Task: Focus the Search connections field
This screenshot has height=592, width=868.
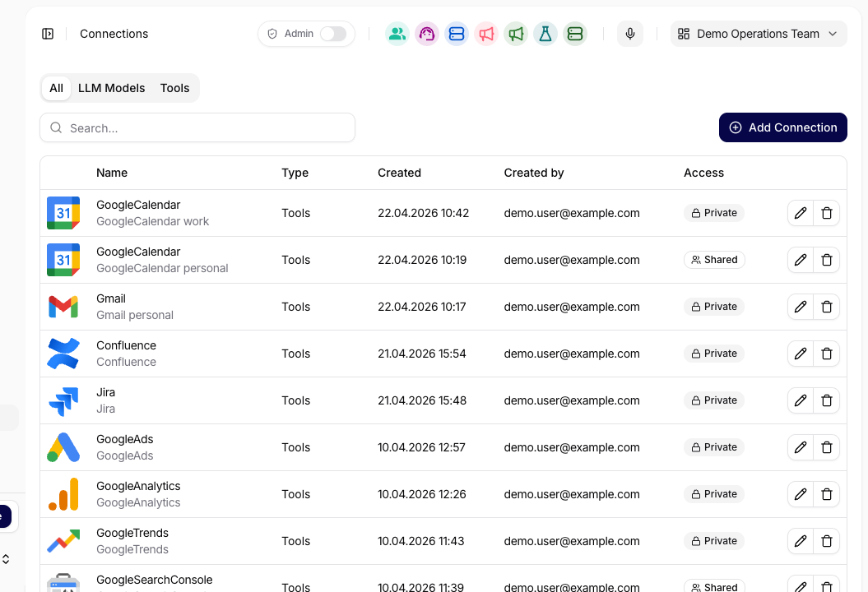Action: pyautogui.click(x=197, y=127)
